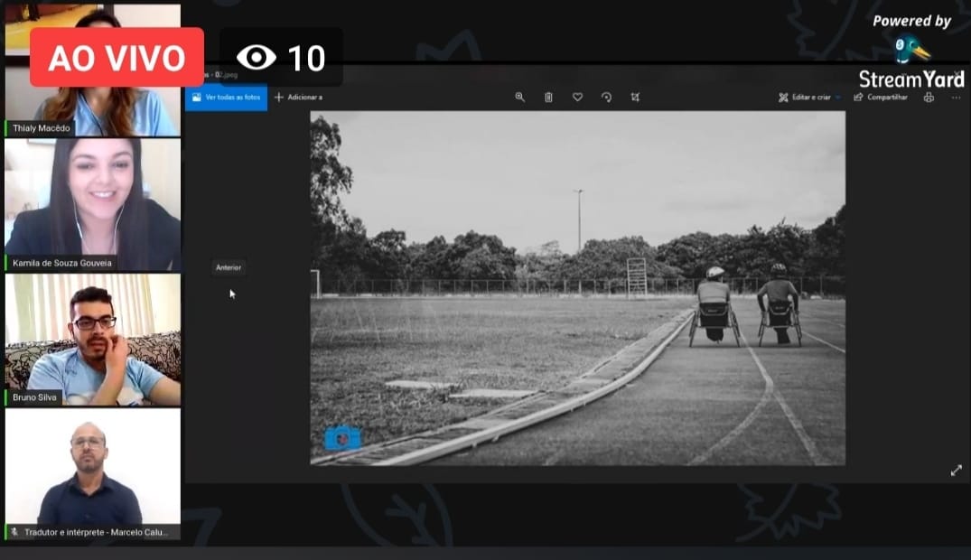
Task: Enter fullscreen with the expand arrows icon
Action: pos(956,471)
